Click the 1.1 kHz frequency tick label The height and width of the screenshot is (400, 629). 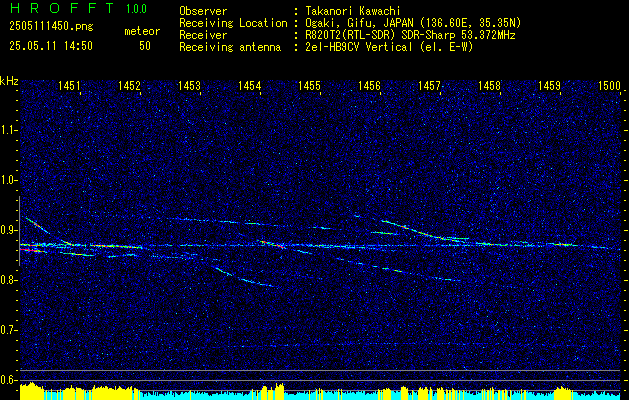click(x=7, y=130)
